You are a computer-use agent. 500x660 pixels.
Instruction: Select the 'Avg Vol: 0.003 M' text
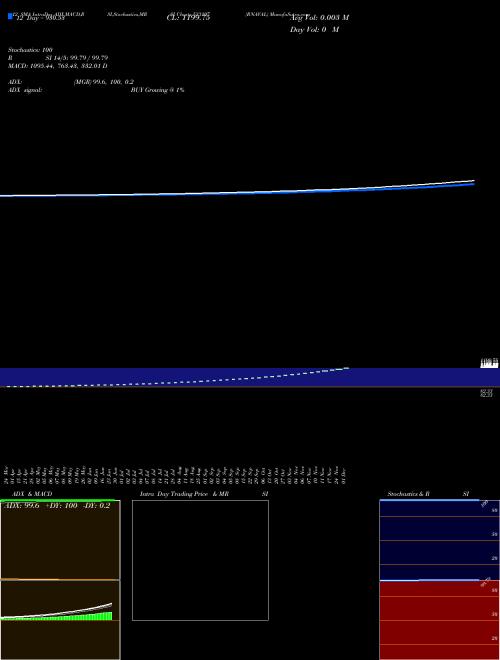click(319, 18)
